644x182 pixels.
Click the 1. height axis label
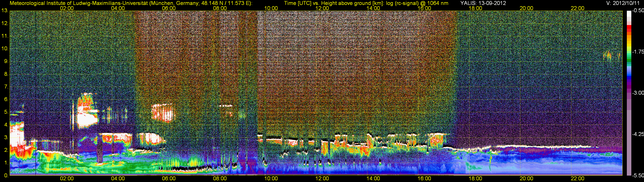click(6, 163)
